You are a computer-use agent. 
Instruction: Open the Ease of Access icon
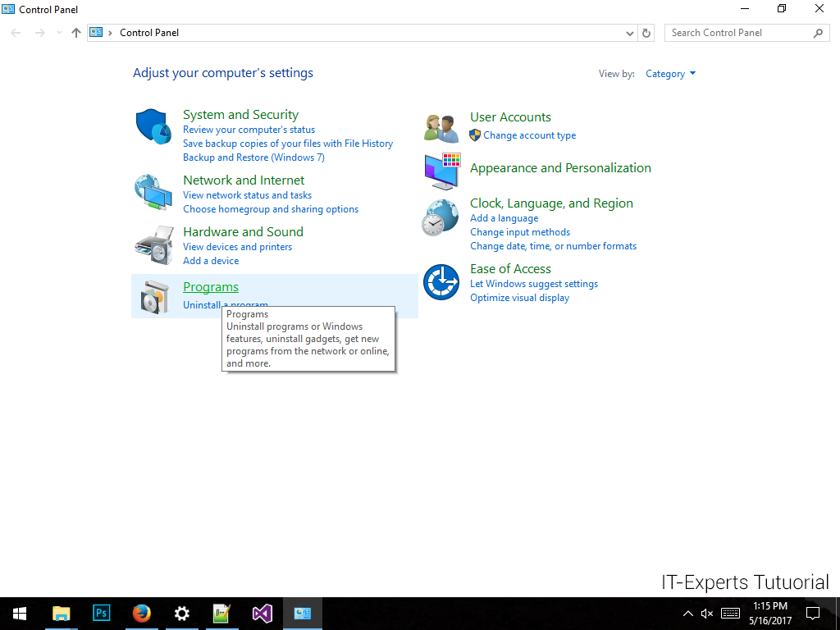point(441,282)
